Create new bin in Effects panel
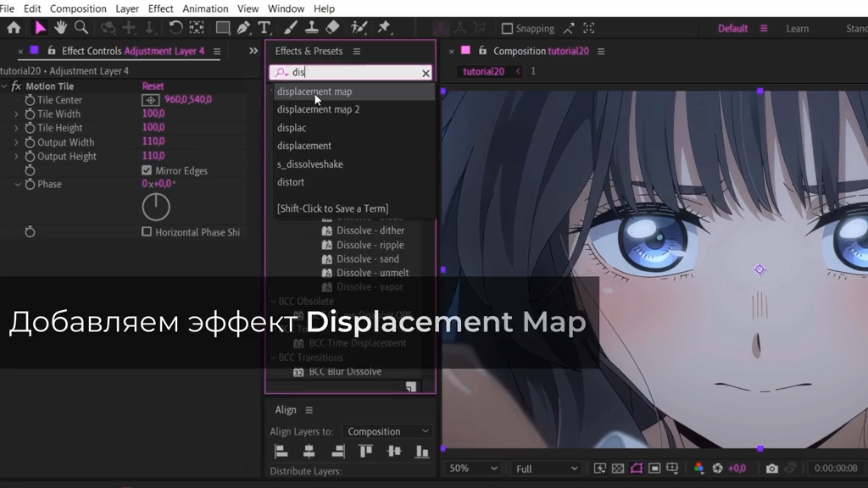 (411, 386)
